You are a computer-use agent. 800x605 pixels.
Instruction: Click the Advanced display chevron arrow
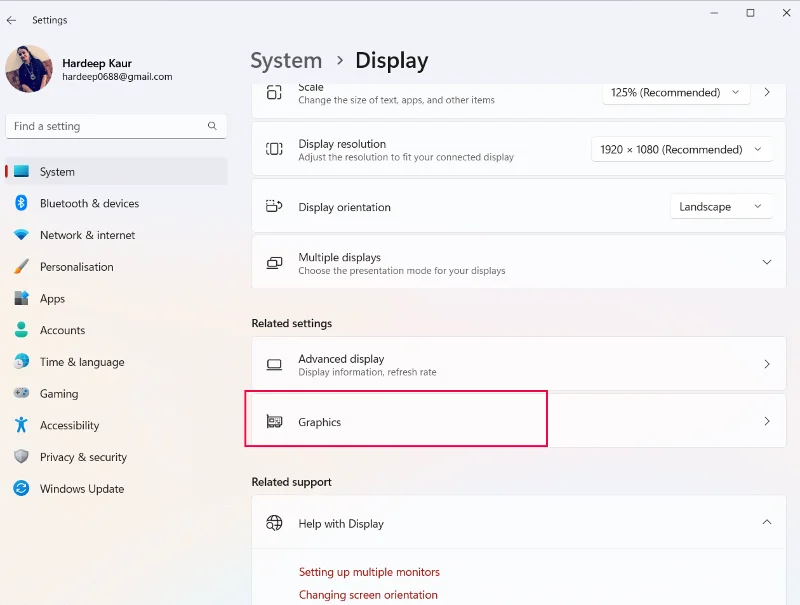[x=767, y=364]
